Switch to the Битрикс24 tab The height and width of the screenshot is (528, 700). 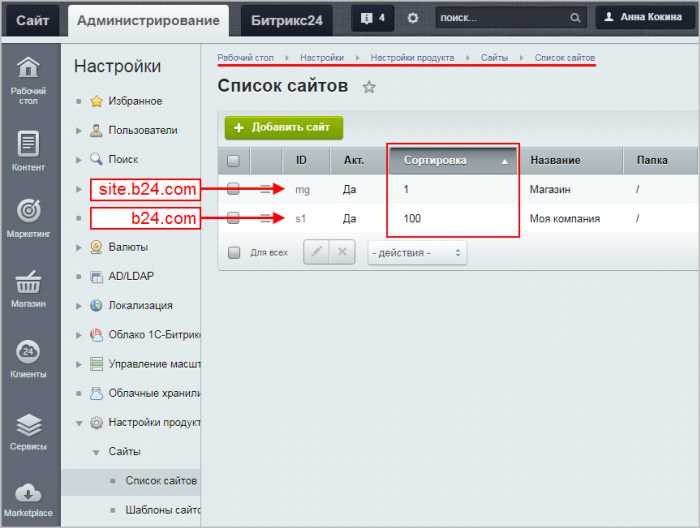[x=287, y=21]
